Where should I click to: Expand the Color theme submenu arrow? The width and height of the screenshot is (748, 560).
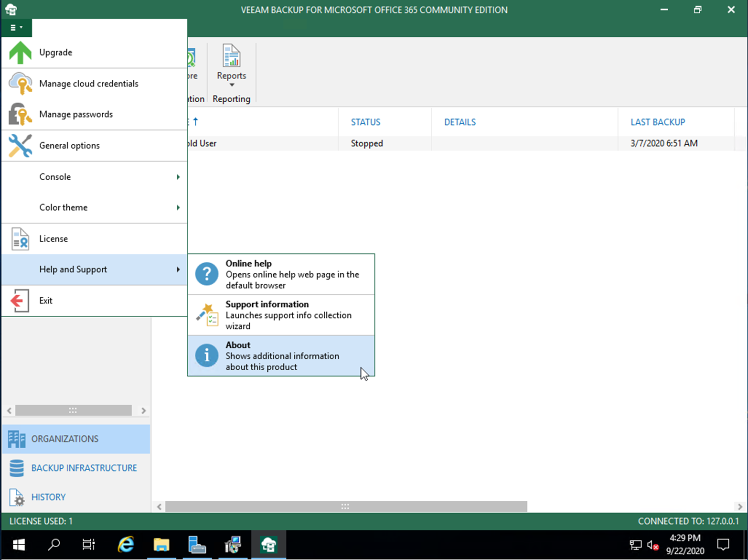coord(178,207)
